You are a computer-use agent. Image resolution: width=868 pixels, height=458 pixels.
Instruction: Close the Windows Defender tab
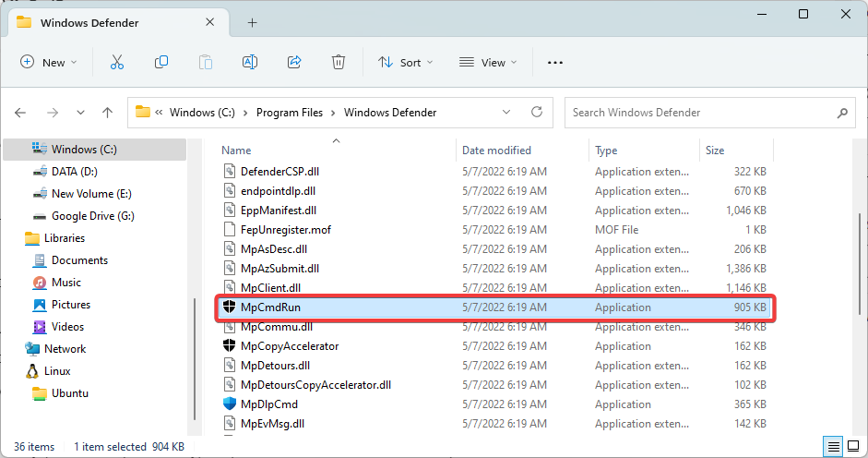(209, 22)
